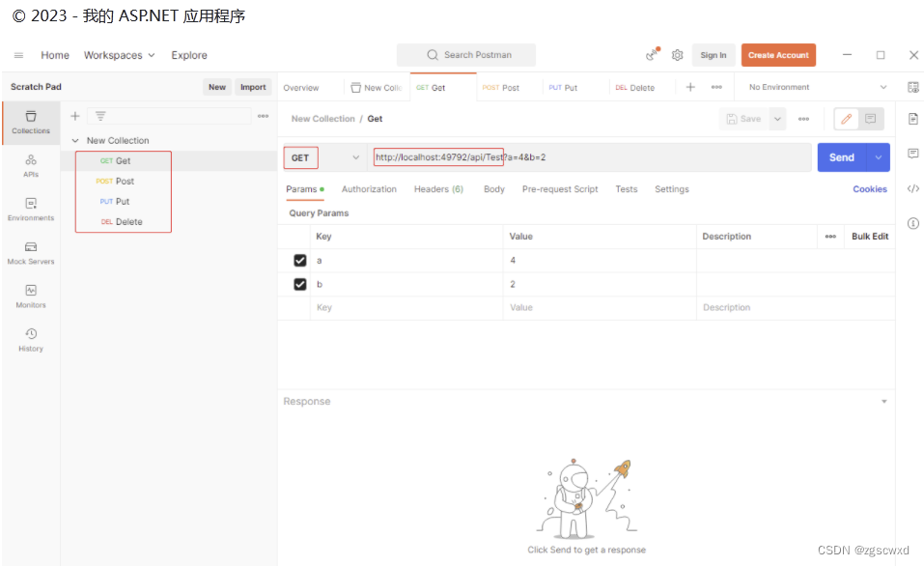
Task: Click the request URL input field
Action: coord(589,157)
